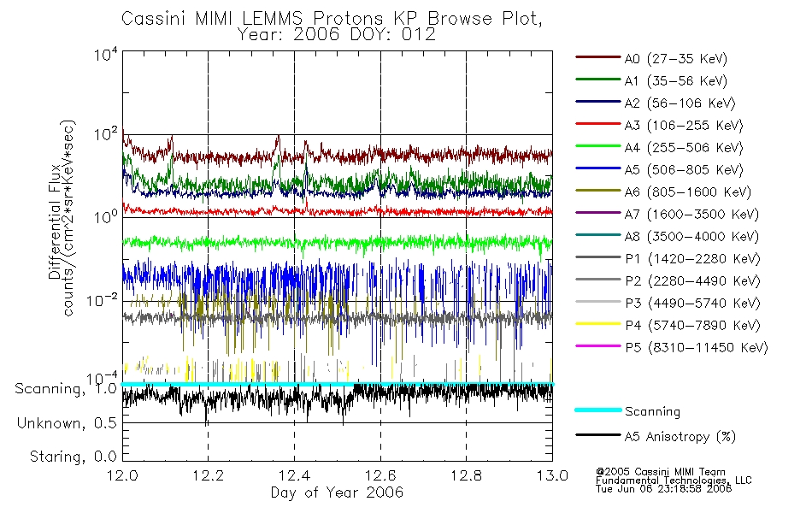This screenshot has width=812, height=513.
Task: Click the black A5 Anisotropy legend line
Action: (597, 434)
